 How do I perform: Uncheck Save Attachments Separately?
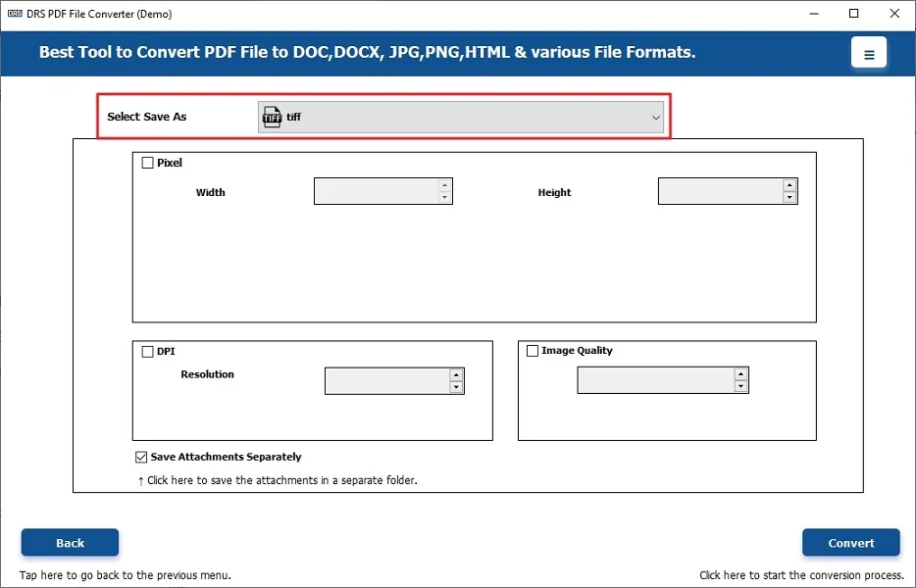point(142,457)
